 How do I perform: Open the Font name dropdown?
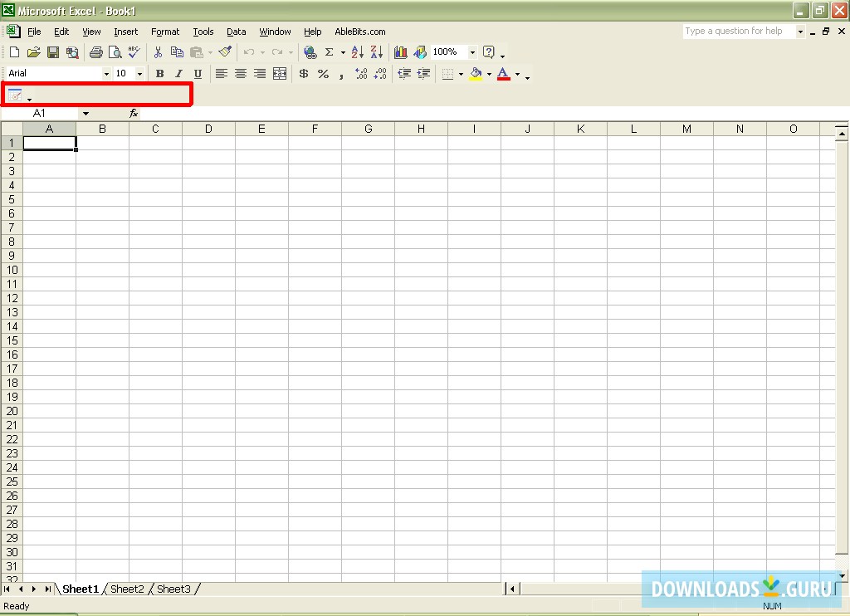105,73
